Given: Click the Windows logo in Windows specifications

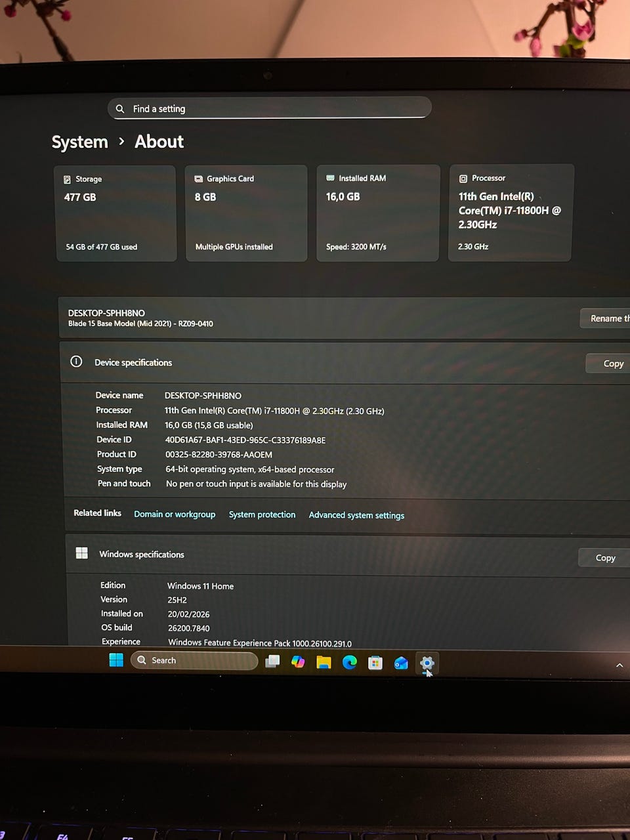Looking at the screenshot, I should 82,553.
